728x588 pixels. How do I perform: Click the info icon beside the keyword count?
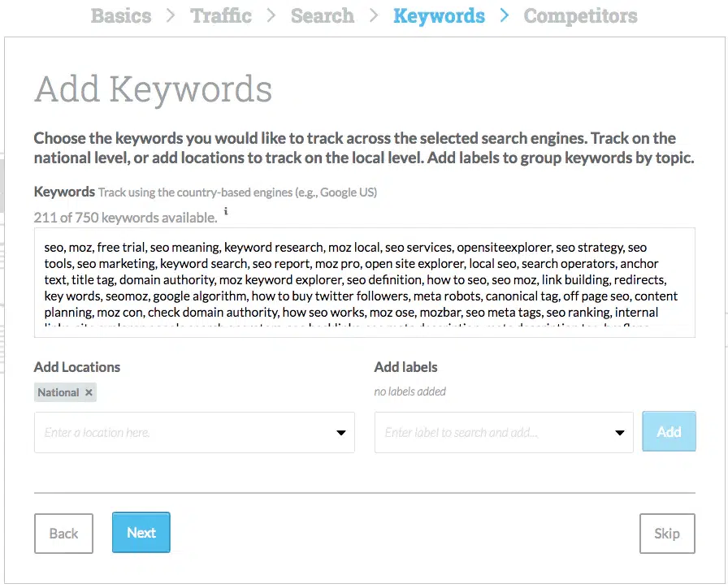[226, 212]
